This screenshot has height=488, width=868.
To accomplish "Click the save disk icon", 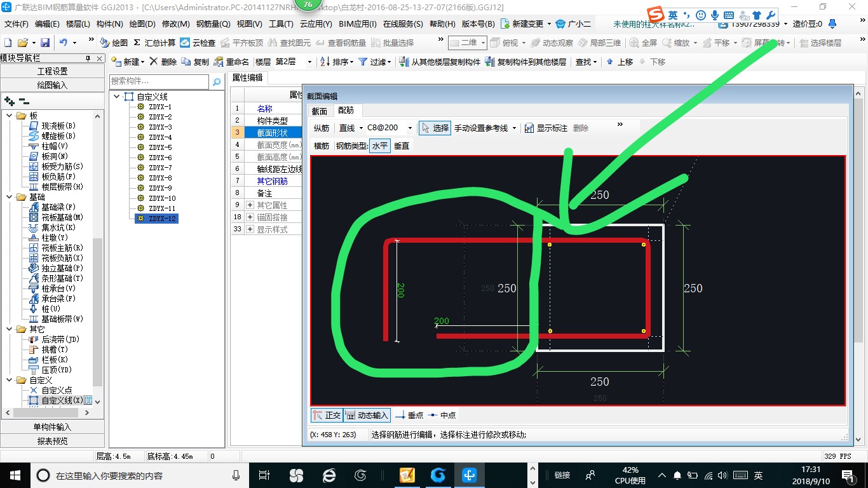I will [45, 43].
